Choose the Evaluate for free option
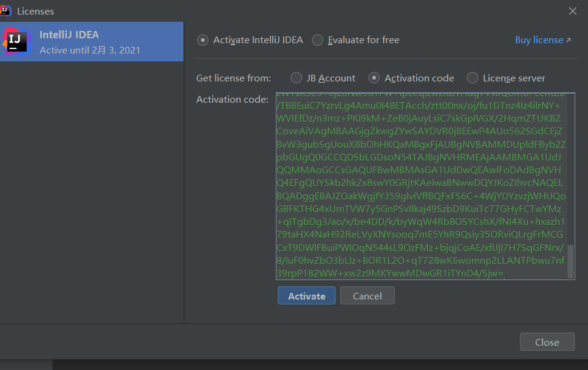The height and width of the screenshot is (370, 588). pyautogui.click(x=318, y=40)
